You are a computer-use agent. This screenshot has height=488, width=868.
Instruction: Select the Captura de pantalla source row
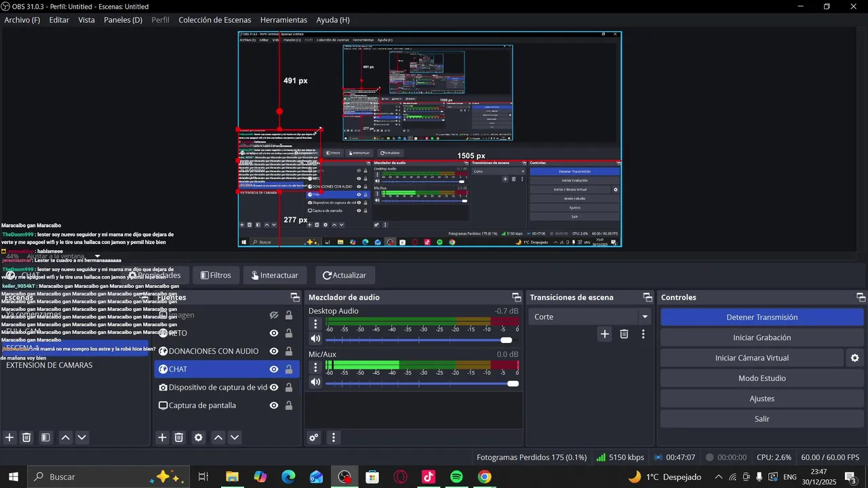pyautogui.click(x=227, y=405)
